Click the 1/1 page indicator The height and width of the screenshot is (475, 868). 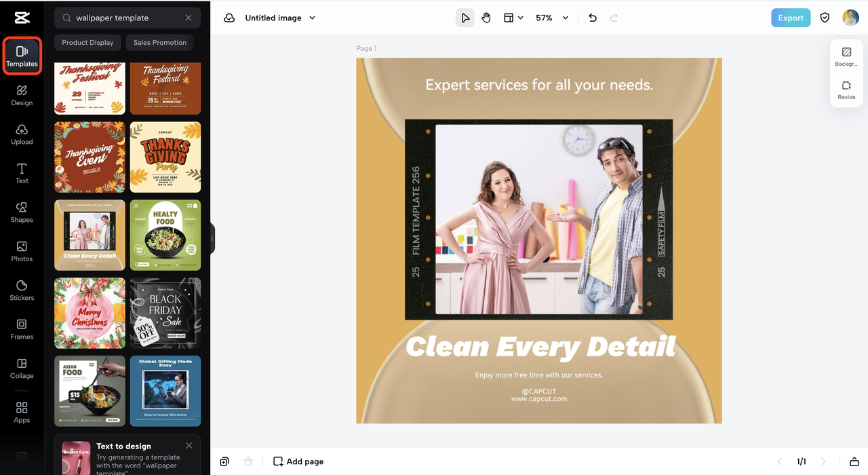[802, 461]
